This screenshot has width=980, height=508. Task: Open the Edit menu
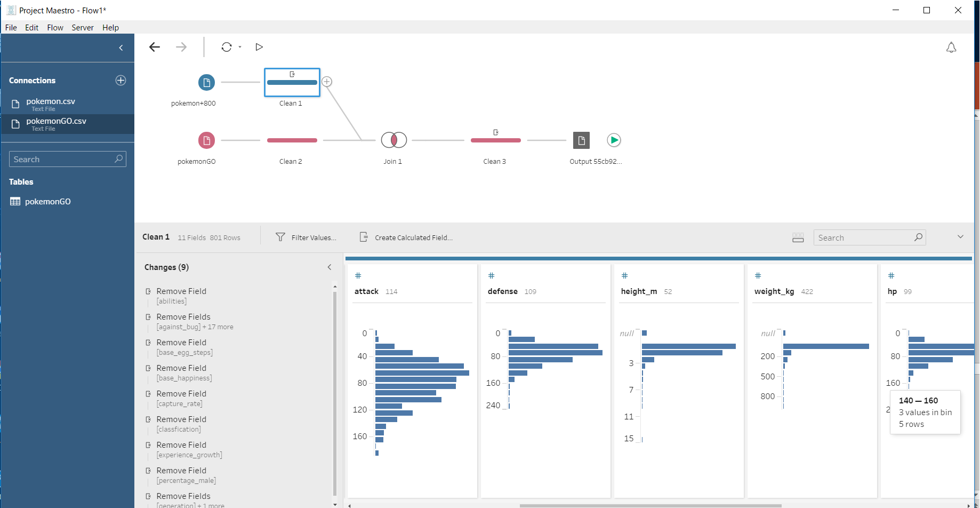coord(32,28)
